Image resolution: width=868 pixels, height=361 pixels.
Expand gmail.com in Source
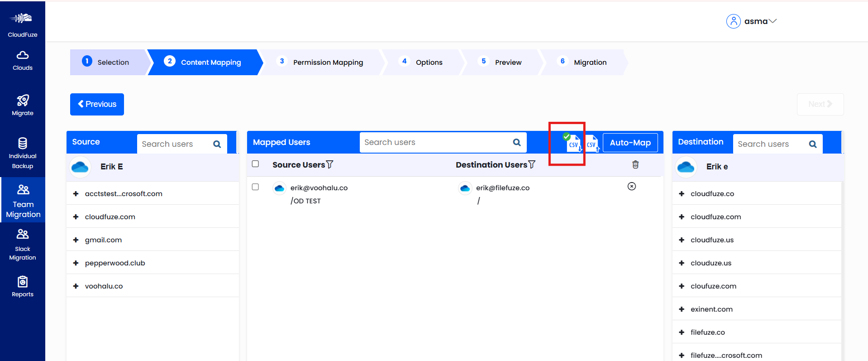[x=76, y=240]
